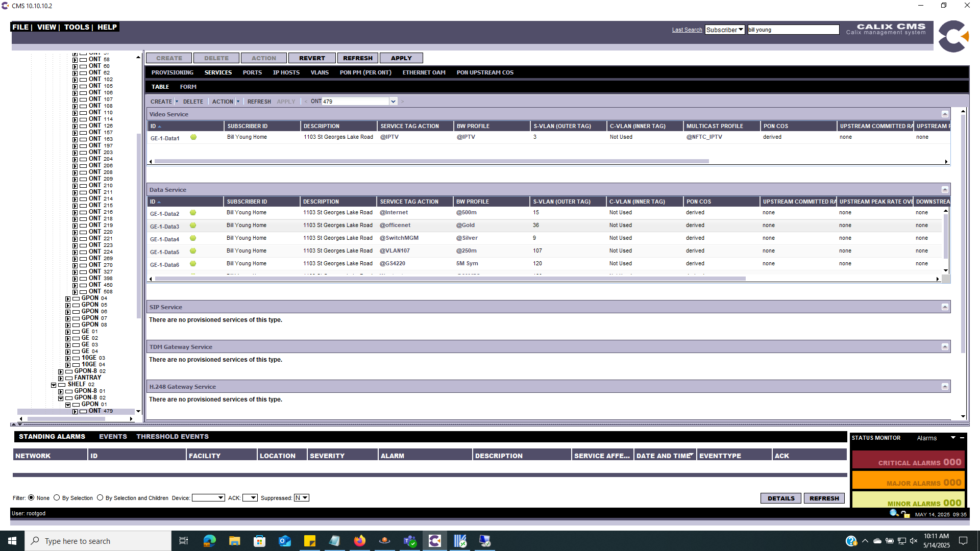Open the Last Search link
This screenshot has height=551, width=980.
tap(687, 30)
